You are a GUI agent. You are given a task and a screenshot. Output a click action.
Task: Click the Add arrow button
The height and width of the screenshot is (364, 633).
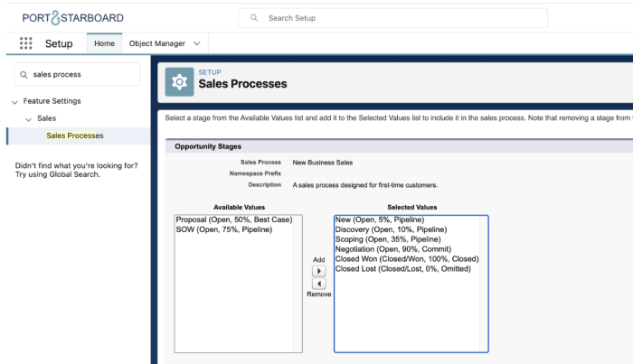pos(318,271)
